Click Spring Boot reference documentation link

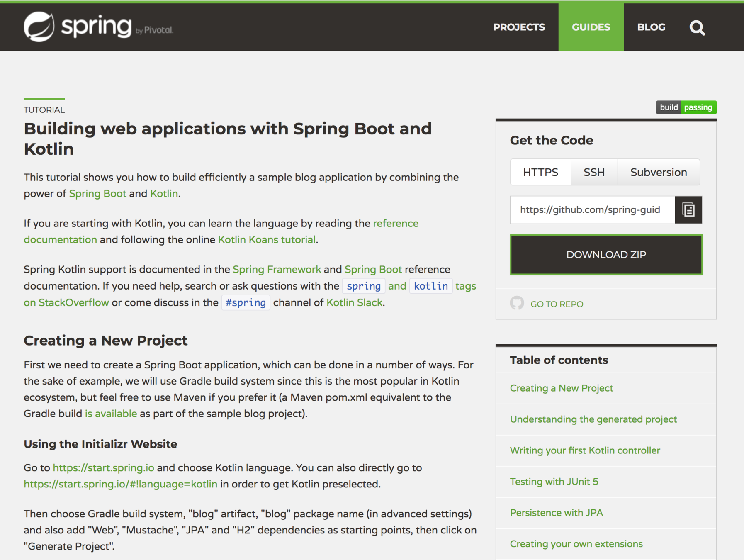click(373, 270)
